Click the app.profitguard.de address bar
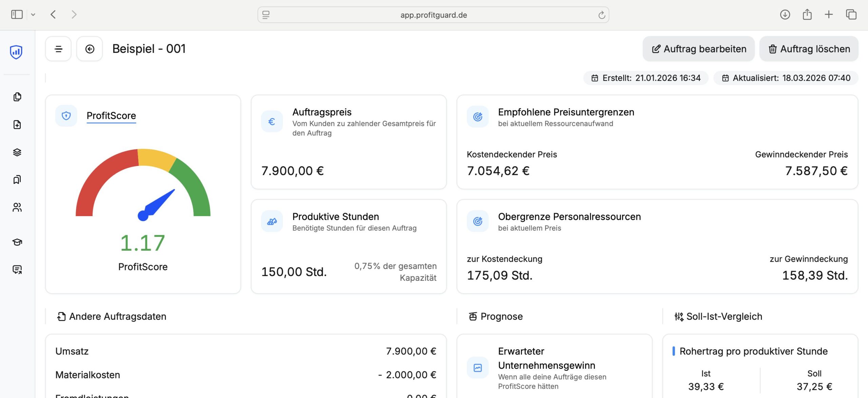 click(433, 15)
